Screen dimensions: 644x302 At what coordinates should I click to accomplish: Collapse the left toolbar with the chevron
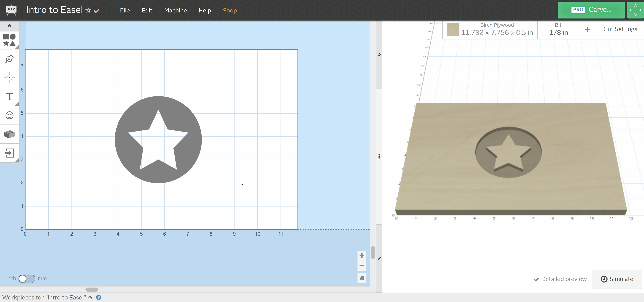pyautogui.click(x=9, y=26)
